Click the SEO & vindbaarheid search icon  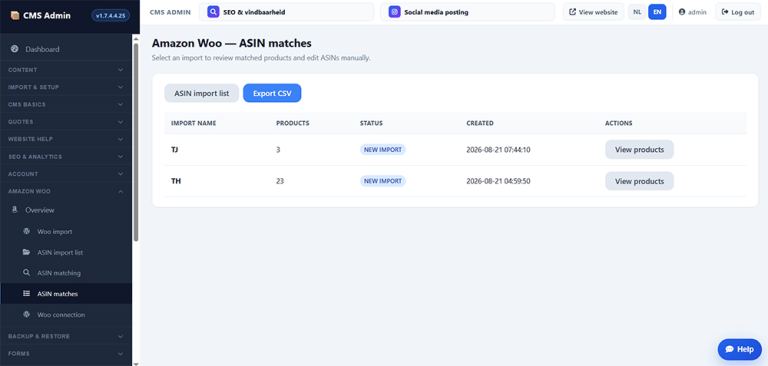pyautogui.click(x=213, y=12)
